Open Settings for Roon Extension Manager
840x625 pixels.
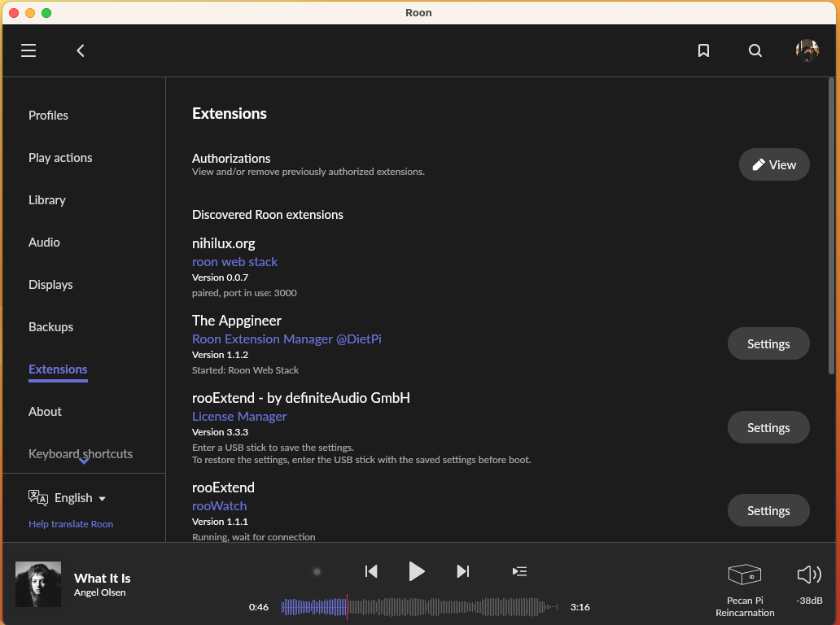click(x=768, y=343)
